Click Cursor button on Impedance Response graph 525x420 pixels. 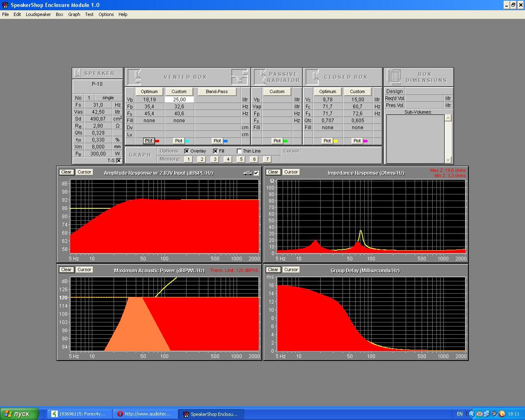point(291,172)
